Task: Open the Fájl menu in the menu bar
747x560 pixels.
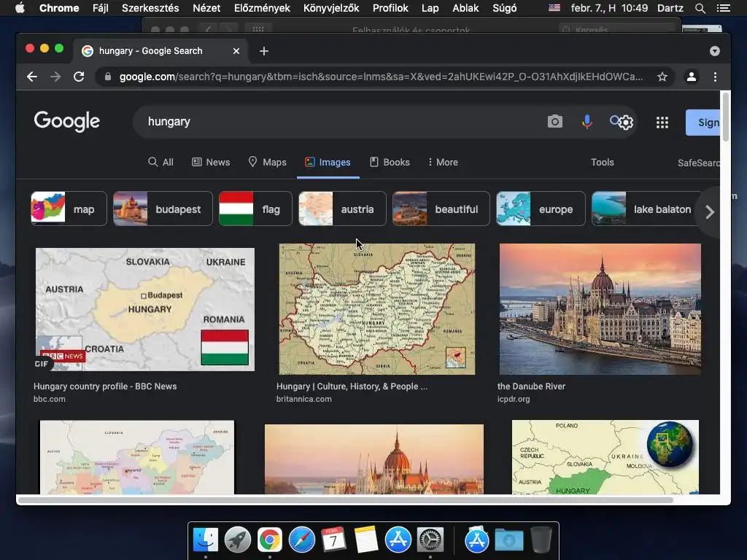Action: 101,8
